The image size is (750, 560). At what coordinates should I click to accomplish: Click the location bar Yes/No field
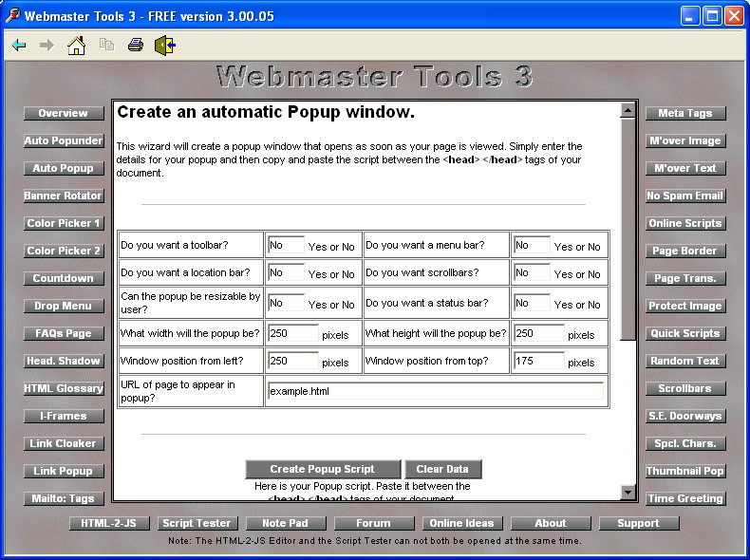(286, 272)
